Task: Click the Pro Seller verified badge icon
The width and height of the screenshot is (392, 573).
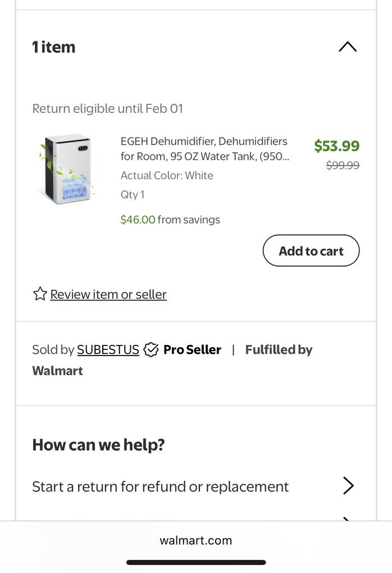Action: click(x=151, y=349)
